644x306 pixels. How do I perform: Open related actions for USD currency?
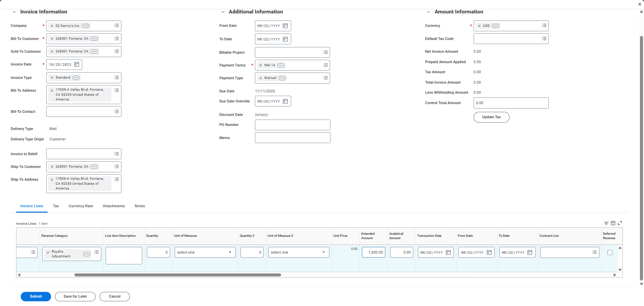[495, 26]
